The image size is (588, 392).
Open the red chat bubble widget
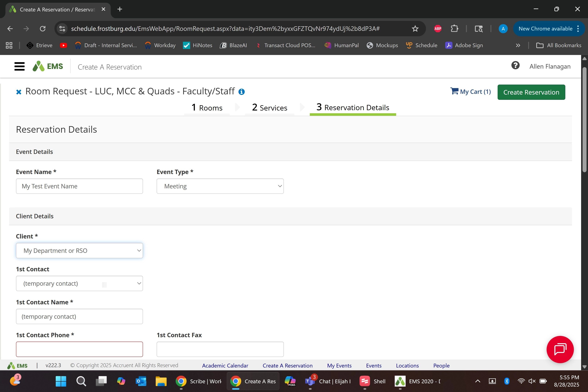[x=560, y=349]
